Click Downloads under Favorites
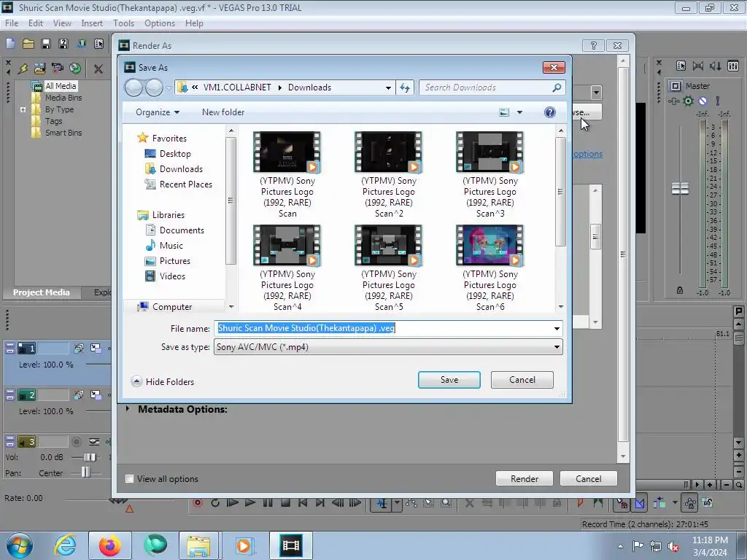 pos(181,169)
